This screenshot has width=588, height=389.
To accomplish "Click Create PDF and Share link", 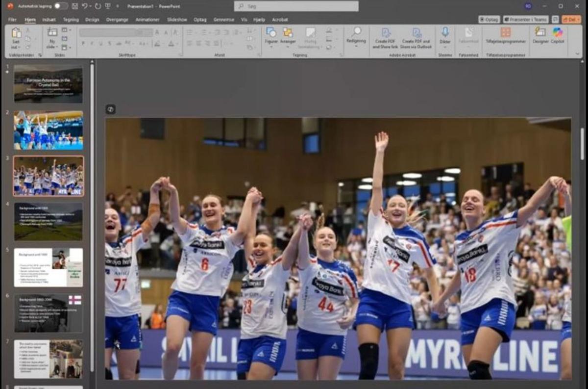I will pyautogui.click(x=385, y=37).
